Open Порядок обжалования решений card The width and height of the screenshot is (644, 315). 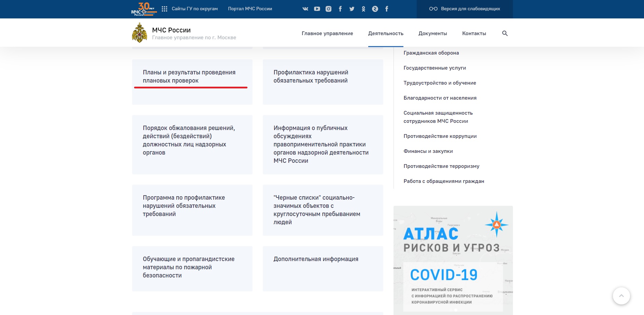coord(192,145)
